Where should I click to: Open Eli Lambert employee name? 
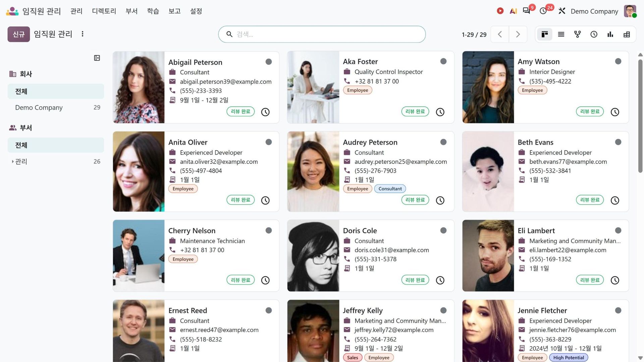coord(536,231)
